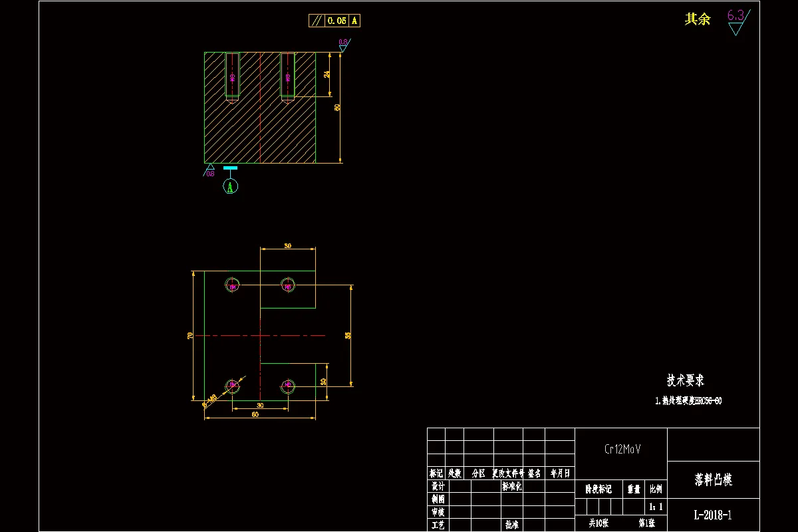Image resolution: width=798 pixels, height=532 pixels.
Task: Click the bottom-right M8 hole in plan view
Action: pyautogui.click(x=287, y=385)
